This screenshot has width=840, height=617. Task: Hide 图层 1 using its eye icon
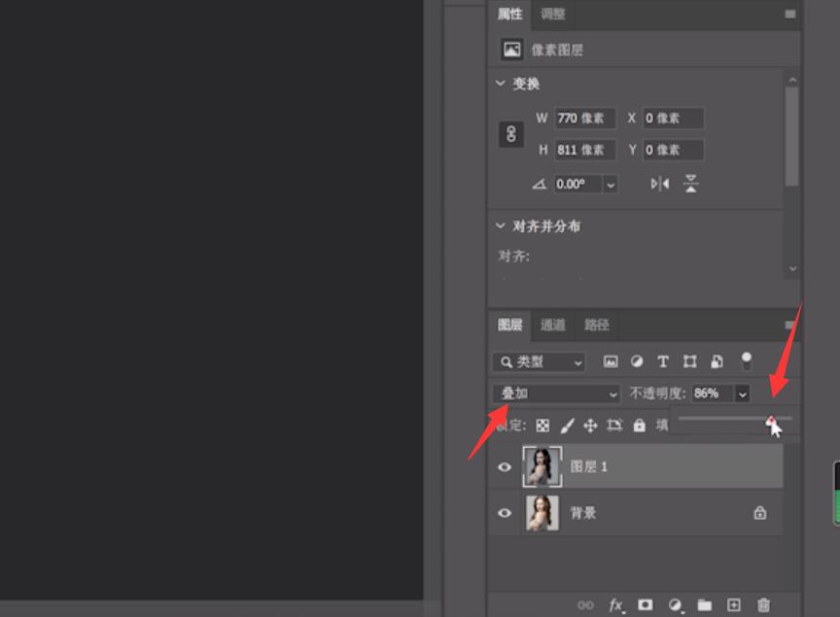click(505, 467)
